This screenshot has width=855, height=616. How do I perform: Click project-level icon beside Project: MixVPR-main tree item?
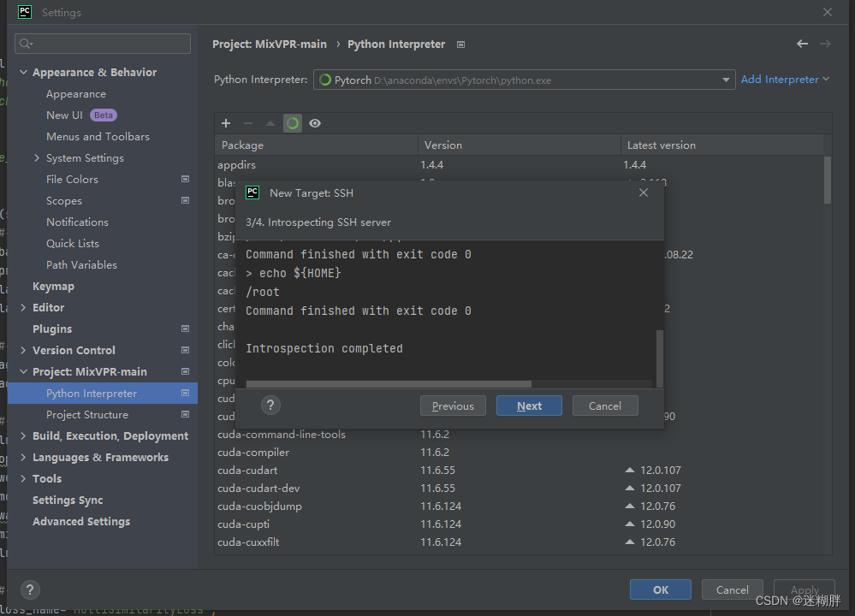point(186,371)
